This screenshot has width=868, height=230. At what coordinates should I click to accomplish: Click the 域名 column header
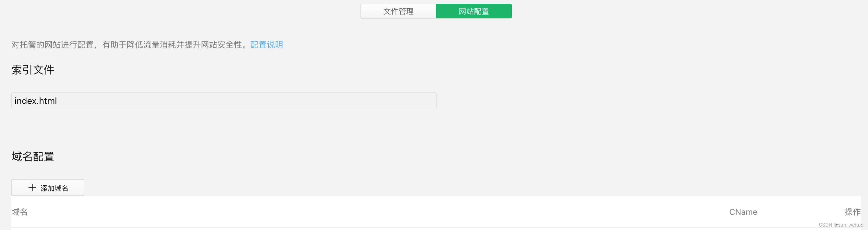20,212
